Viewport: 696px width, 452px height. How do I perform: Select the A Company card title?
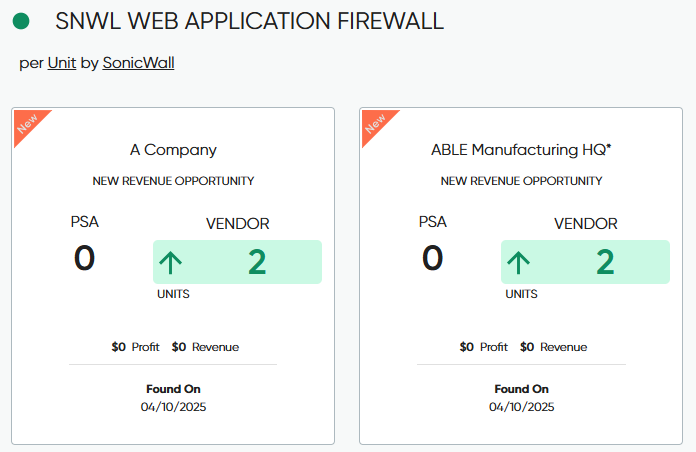(x=173, y=150)
